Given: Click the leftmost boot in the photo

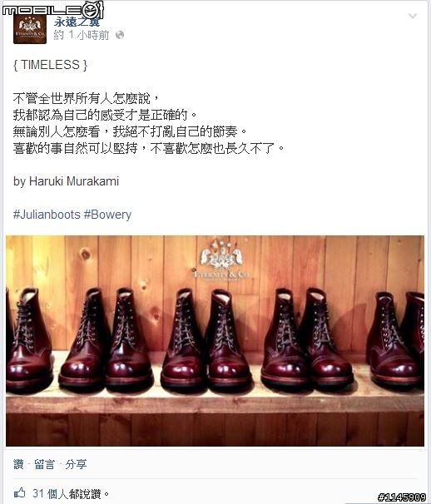Looking at the screenshot, I should coord(28,338).
